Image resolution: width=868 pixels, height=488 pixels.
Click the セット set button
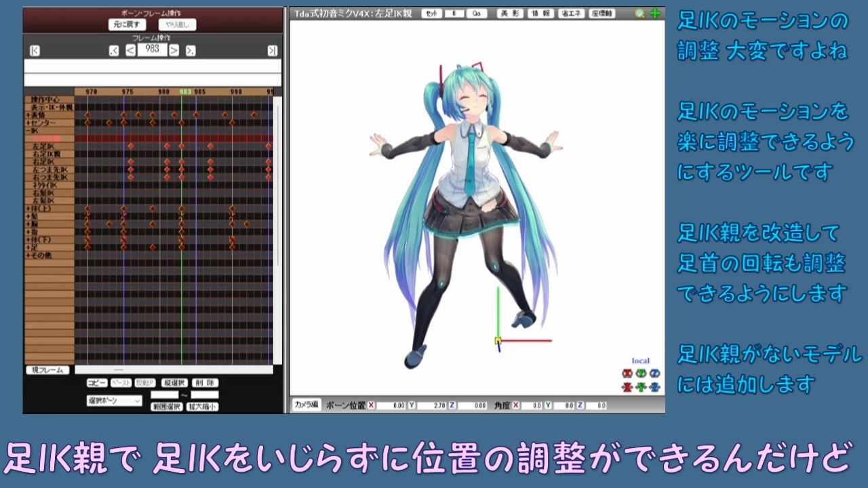(x=431, y=14)
